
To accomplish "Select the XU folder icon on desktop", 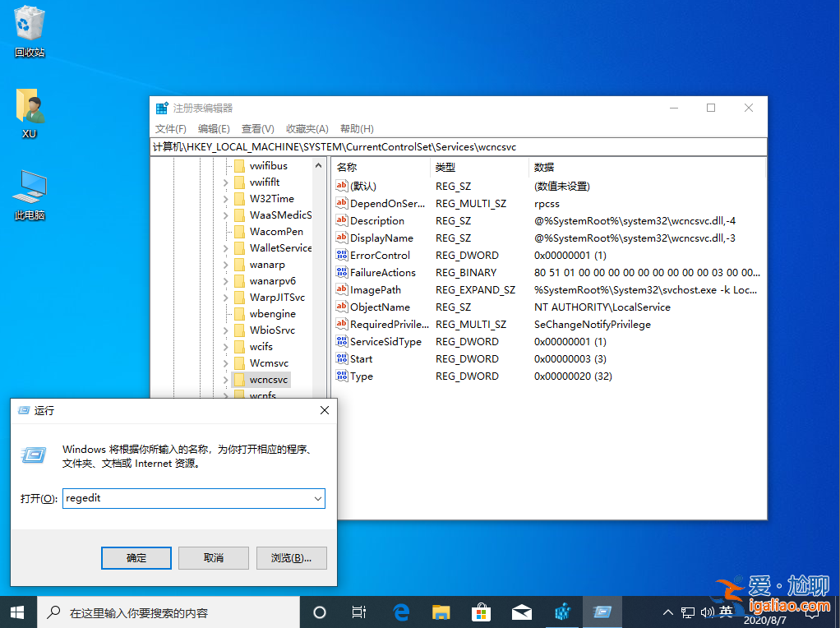I will 29,107.
